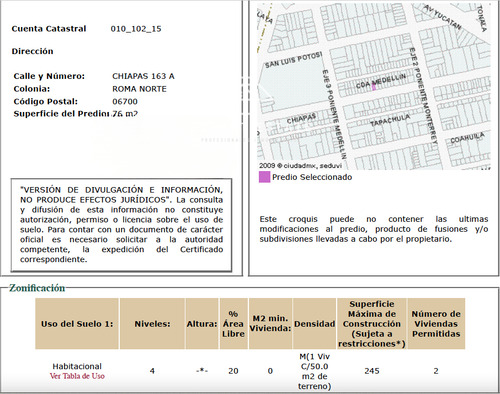
Task: Click the Área Libre value 20
Action: tap(233, 371)
